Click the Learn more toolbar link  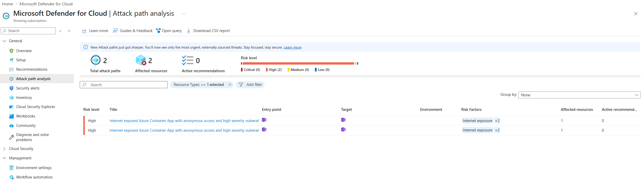click(x=95, y=31)
